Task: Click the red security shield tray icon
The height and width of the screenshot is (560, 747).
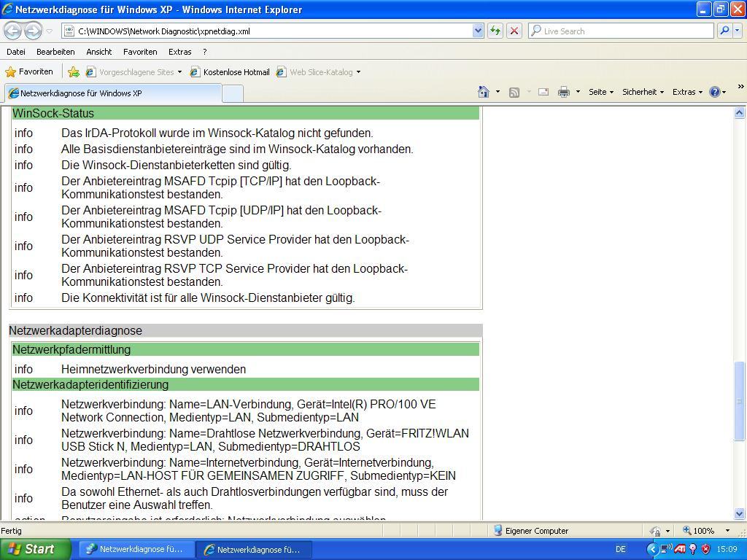Action: 705,549
